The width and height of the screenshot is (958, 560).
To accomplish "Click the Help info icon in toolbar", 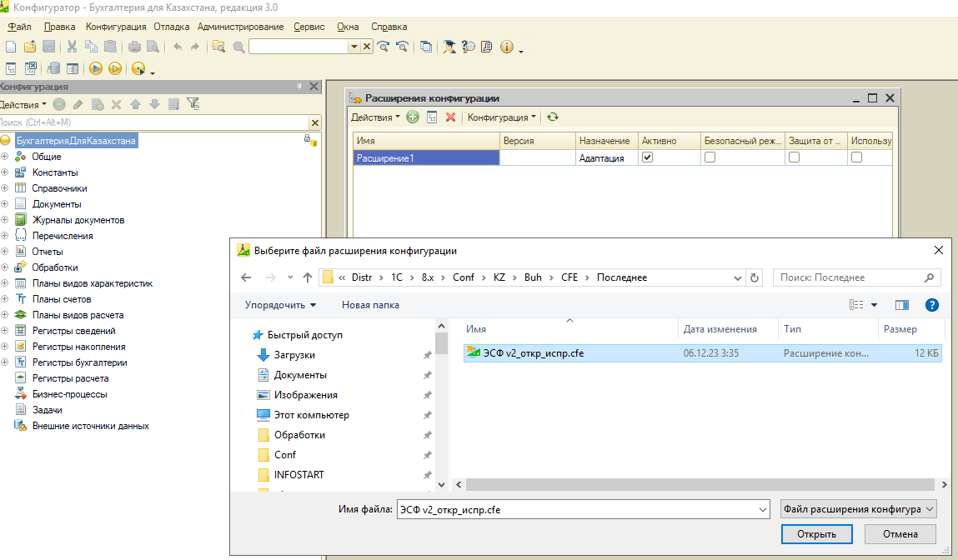I will pos(506,47).
